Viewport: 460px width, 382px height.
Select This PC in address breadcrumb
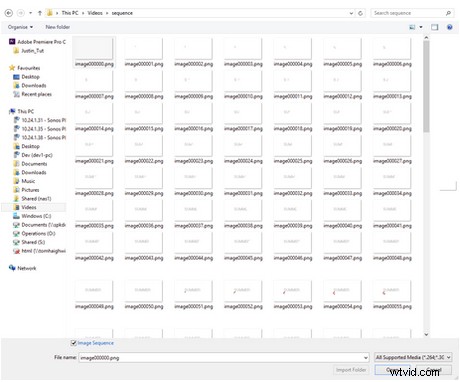[x=70, y=13]
